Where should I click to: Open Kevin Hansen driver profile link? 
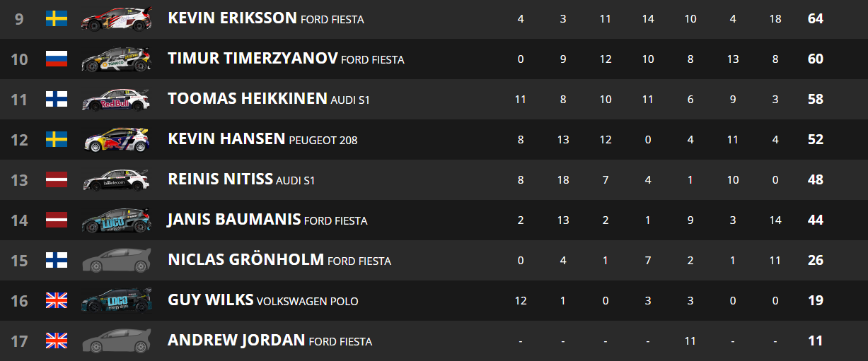pos(226,139)
